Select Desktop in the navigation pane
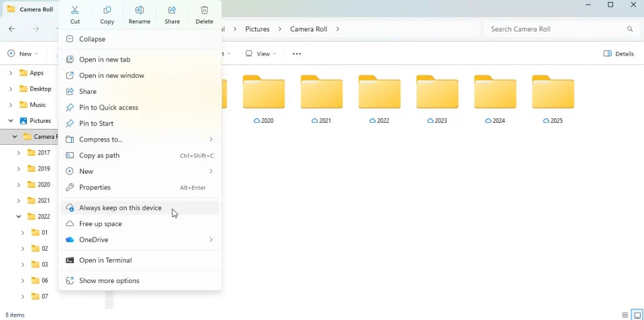Screen dimensions: 644x320 (36, 89)
